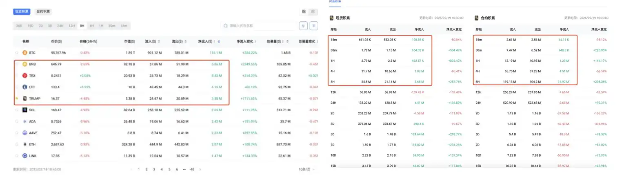Click the refresh icon next to search box

pyautogui.click(x=303, y=26)
